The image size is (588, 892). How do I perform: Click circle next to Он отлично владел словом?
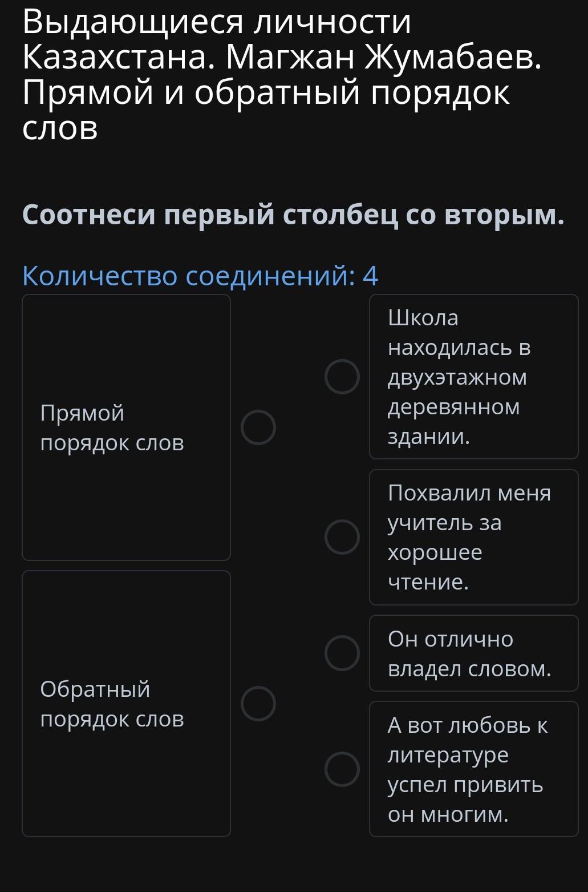(x=342, y=653)
